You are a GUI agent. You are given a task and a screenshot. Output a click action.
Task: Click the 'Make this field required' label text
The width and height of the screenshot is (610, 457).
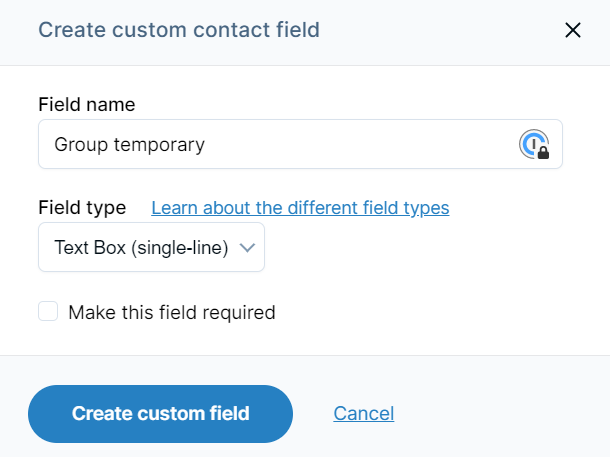coord(172,312)
